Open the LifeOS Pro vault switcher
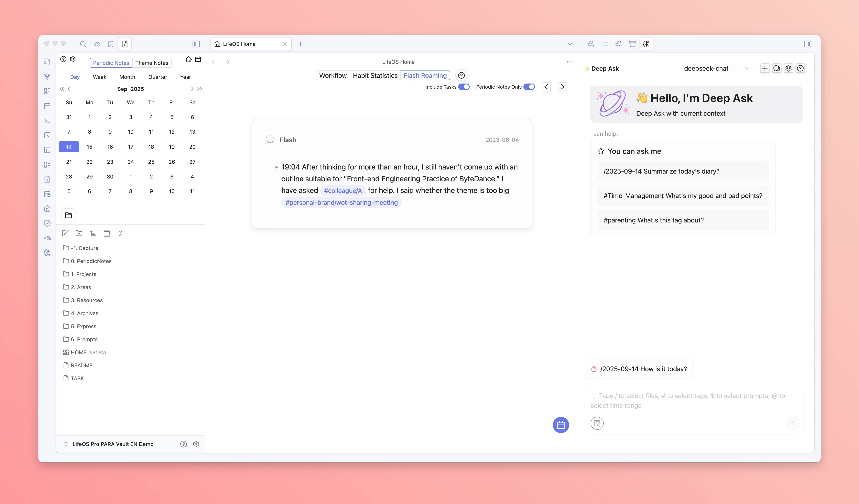859x504 pixels. coord(109,444)
